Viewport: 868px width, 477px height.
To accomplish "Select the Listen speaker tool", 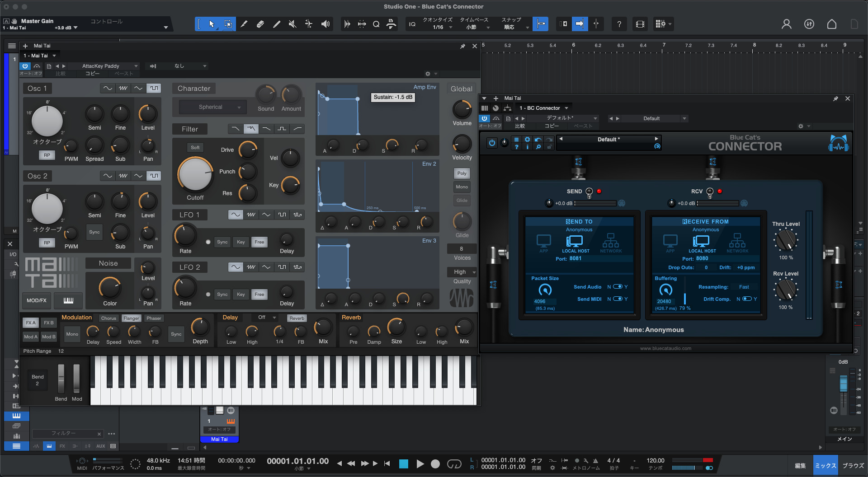I will 325,24.
